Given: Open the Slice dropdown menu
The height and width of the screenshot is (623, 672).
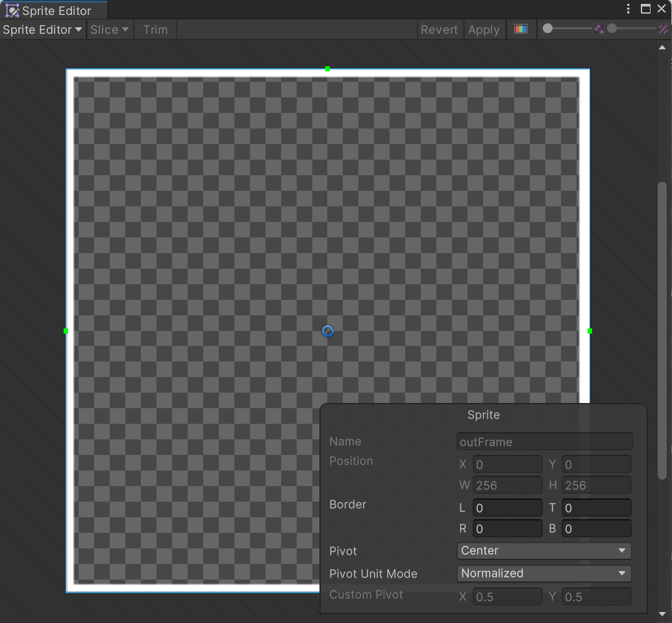Looking at the screenshot, I should pos(109,30).
